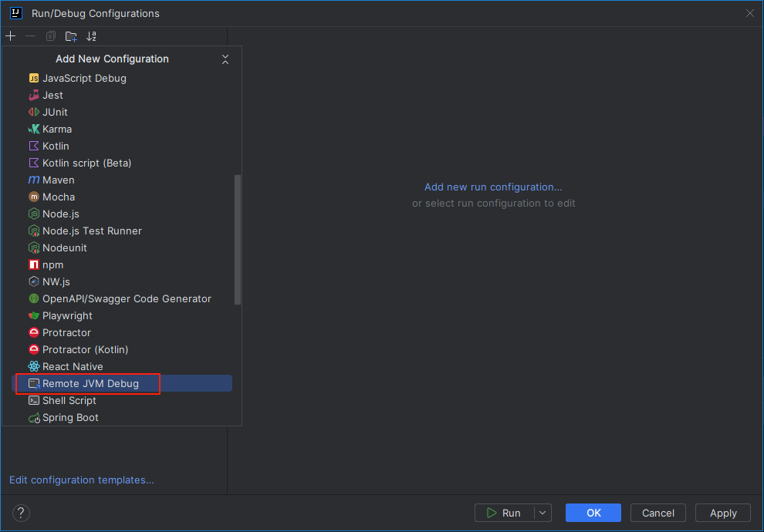Select the Mocha label in the list
This screenshot has height=532, width=764.
(x=59, y=197)
